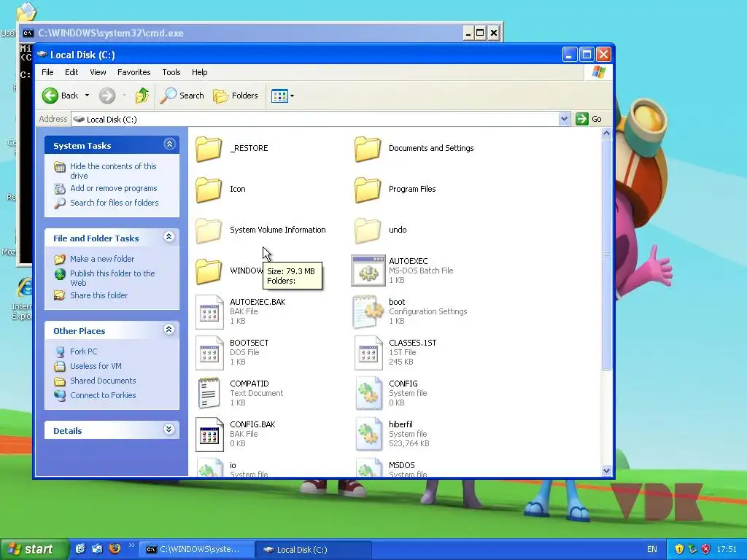This screenshot has width=747, height=560.
Task: Expand the Details panel
Action: (x=169, y=429)
